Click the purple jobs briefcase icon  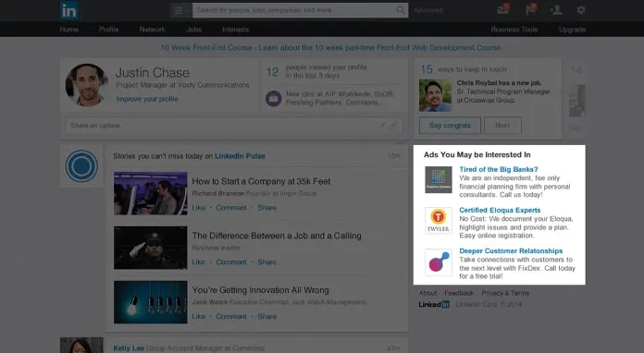[x=274, y=98]
